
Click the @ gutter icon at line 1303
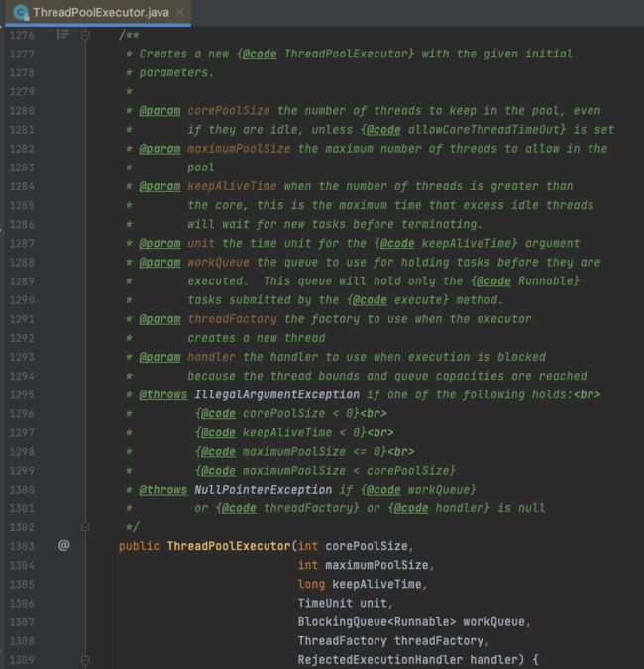point(64,546)
